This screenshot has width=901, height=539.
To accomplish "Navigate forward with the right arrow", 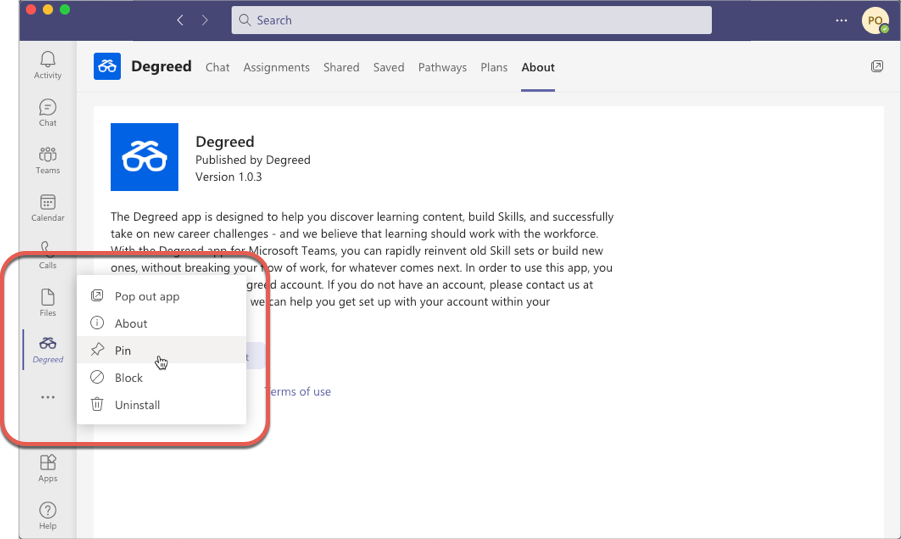I will click(205, 20).
